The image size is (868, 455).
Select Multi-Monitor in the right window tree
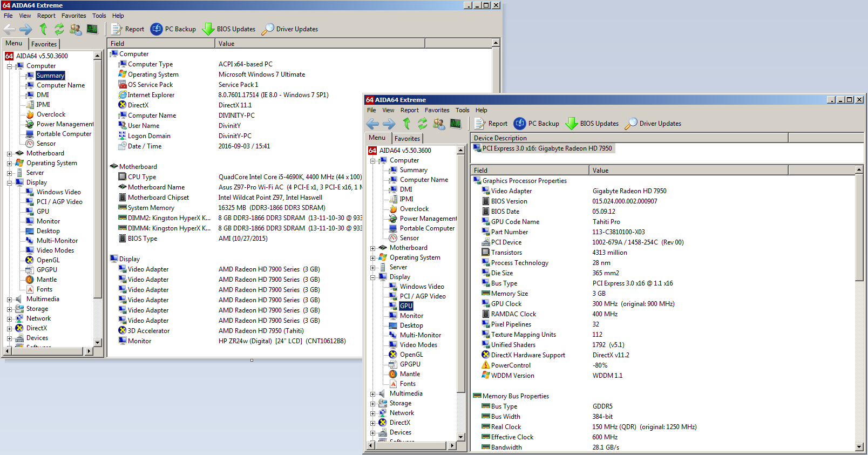tap(420, 335)
